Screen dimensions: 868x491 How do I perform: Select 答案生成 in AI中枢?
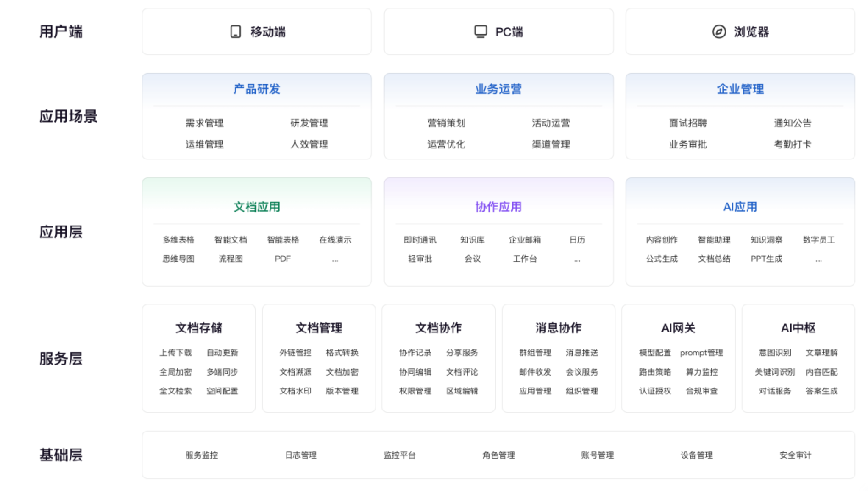coord(821,391)
